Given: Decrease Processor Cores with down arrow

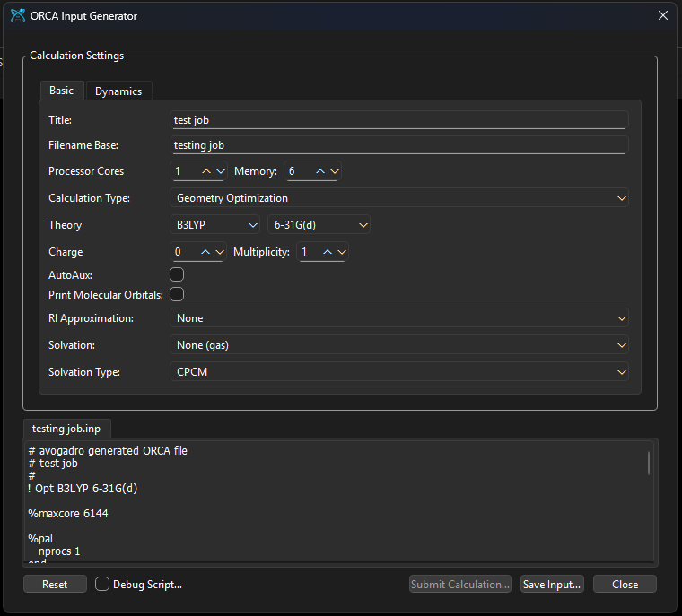Looking at the screenshot, I should pyautogui.click(x=219, y=171).
